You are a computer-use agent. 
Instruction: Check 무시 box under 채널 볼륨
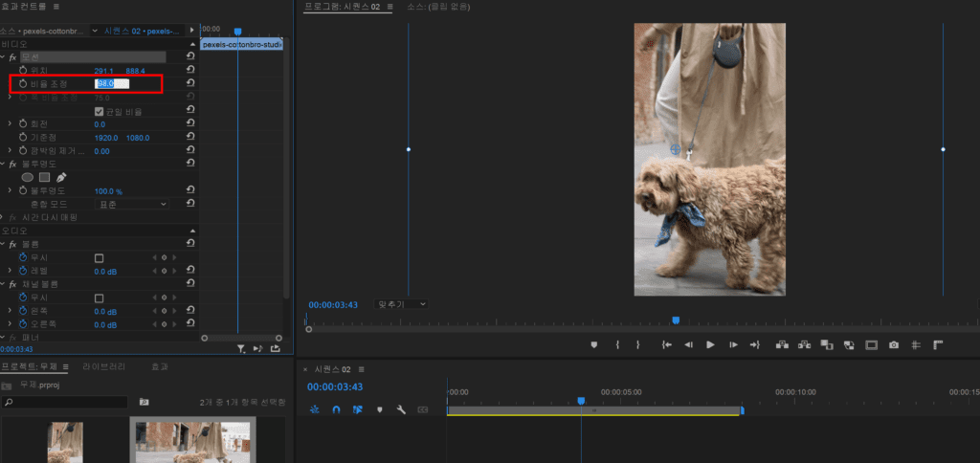[99, 298]
